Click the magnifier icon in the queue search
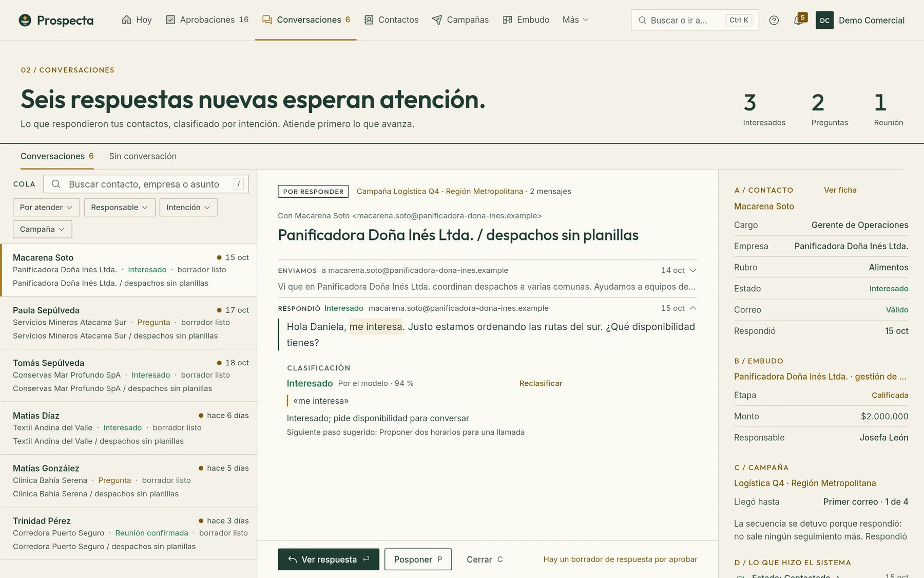The height and width of the screenshot is (578, 924). pos(56,184)
